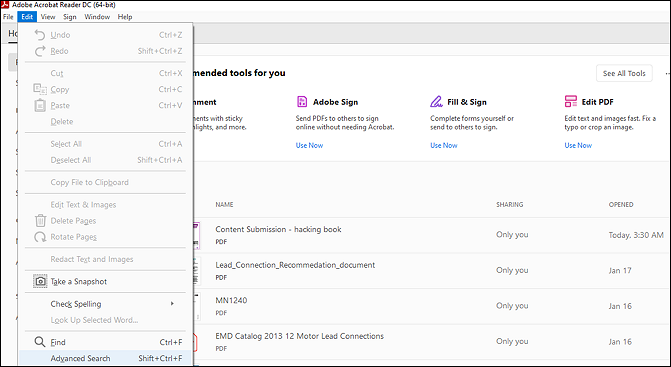Viewport: 671px width, 367px height.
Task: Close the open Edit menu
Action: click(x=27, y=17)
